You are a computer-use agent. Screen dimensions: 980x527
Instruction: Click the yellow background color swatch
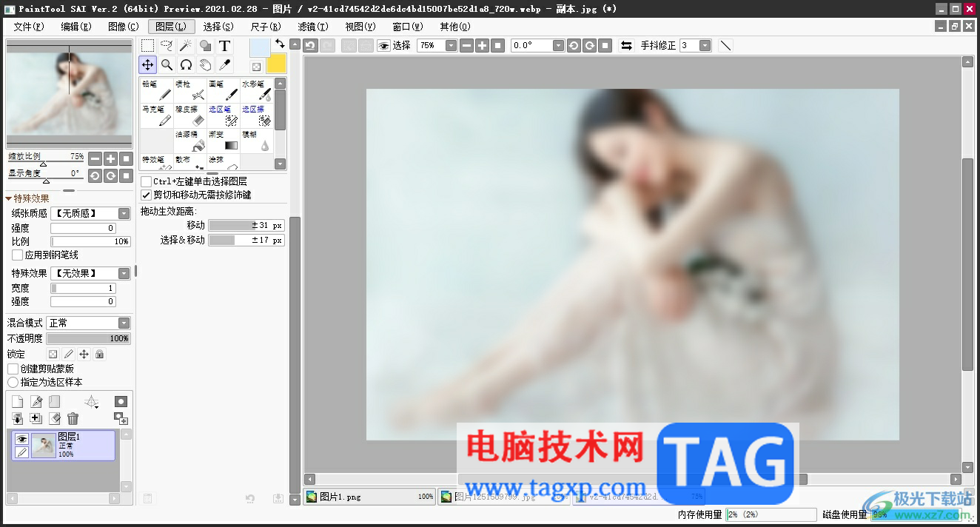click(x=276, y=63)
